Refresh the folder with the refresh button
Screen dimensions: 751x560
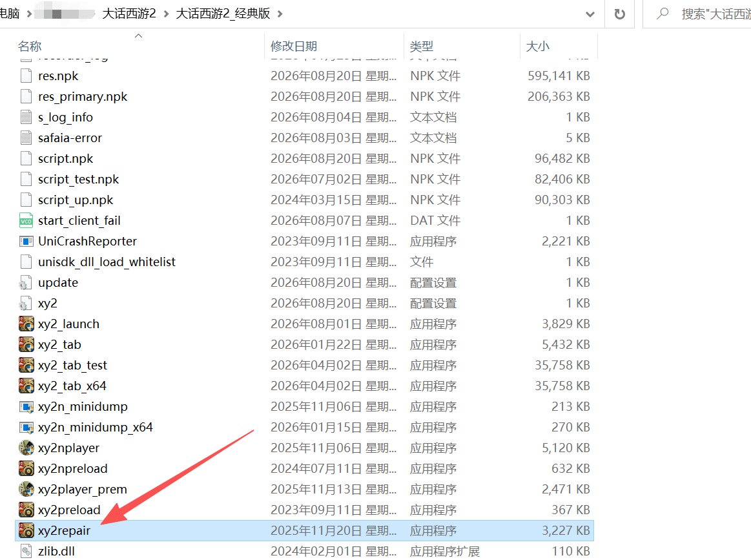click(x=620, y=14)
